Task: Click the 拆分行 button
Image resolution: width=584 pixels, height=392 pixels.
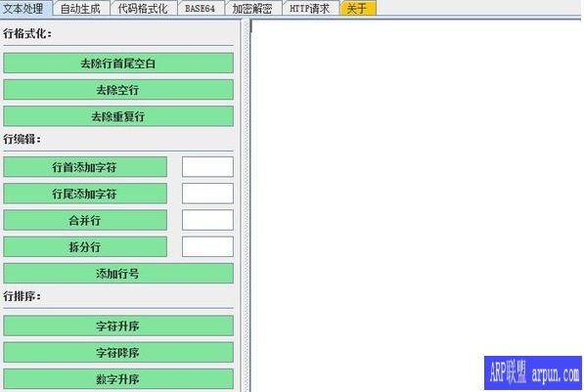Action: click(85, 246)
